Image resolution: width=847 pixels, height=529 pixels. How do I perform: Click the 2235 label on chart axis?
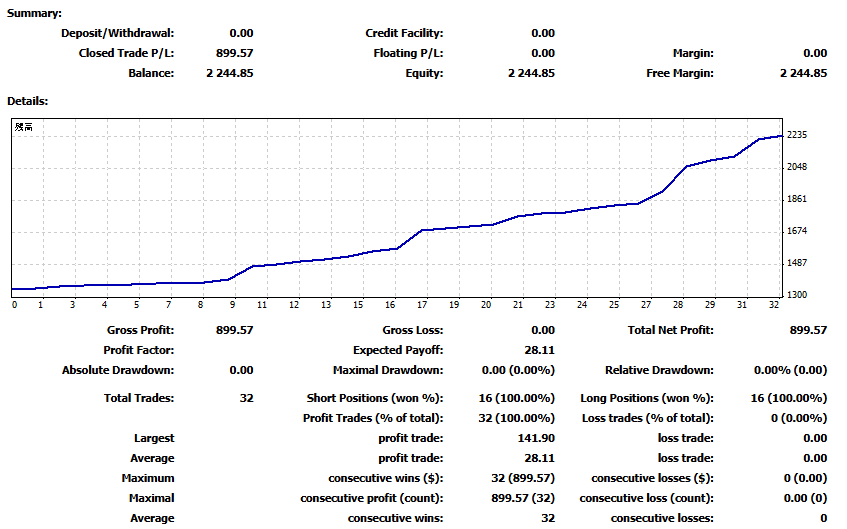pos(797,135)
